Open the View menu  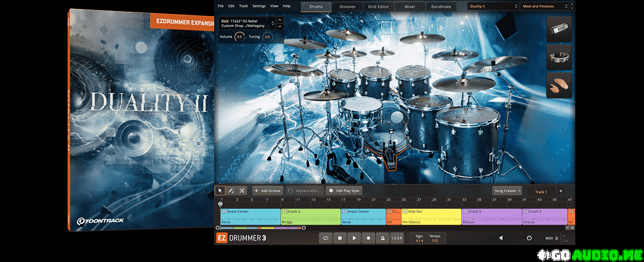point(274,6)
